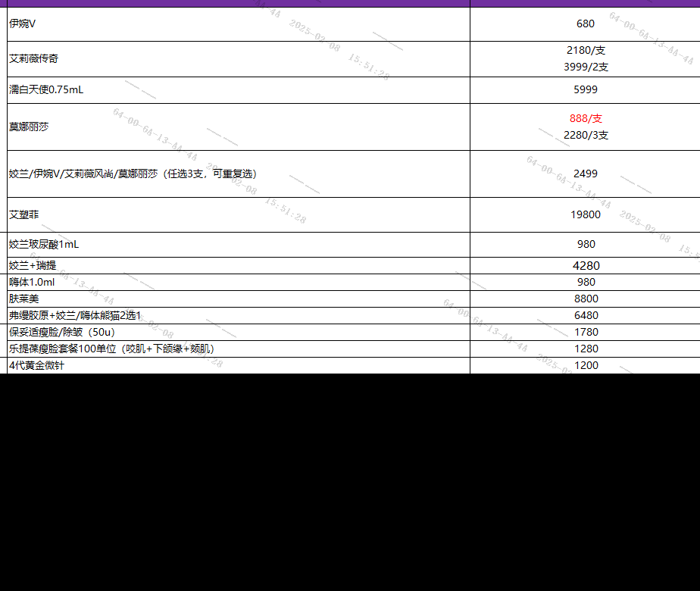This screenshot has height=591, width=700.
Task: Click the 8800 price cell
Action: click(x=585, y=299)
